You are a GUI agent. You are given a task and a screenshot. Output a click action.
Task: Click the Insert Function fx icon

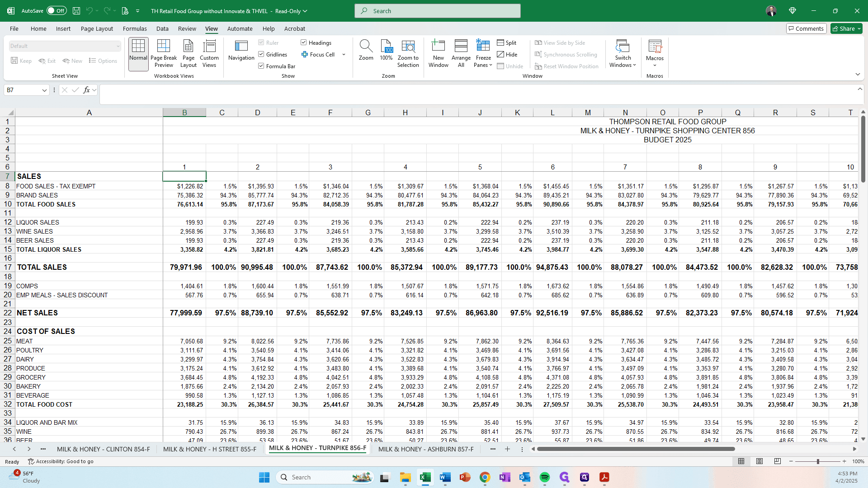[x=87, y=90]
